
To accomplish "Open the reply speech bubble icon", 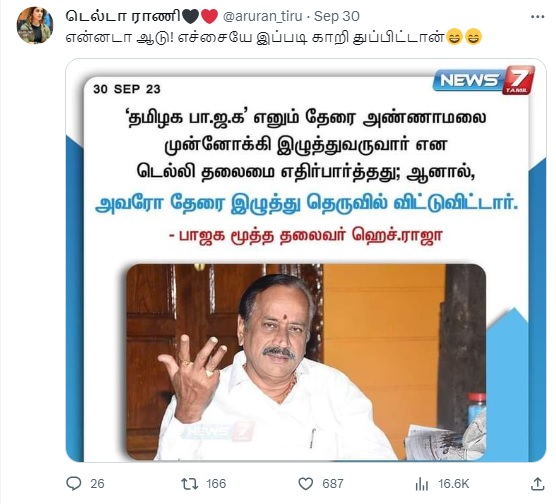I will point(74,483).
